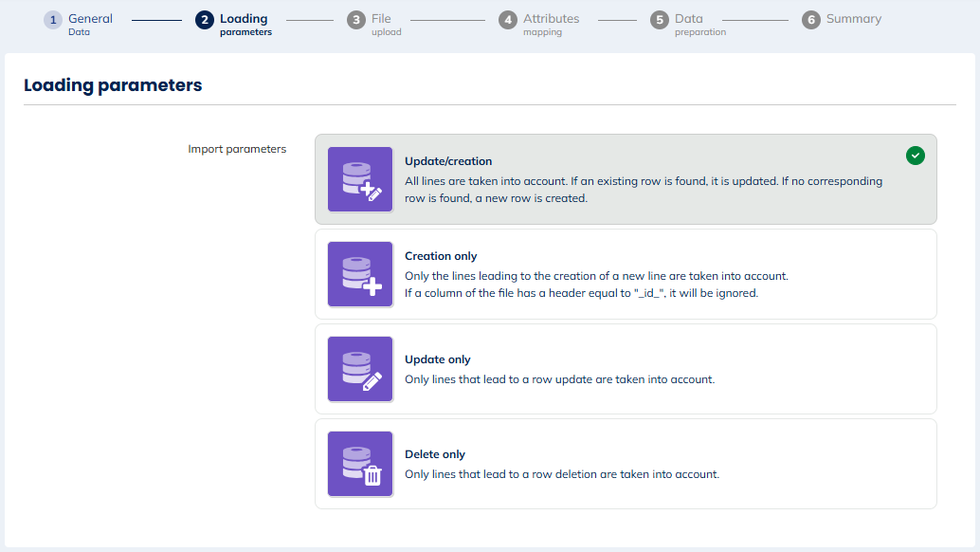Go back to the General Data step label
The image size is (980, 552).
pos(90,24)
